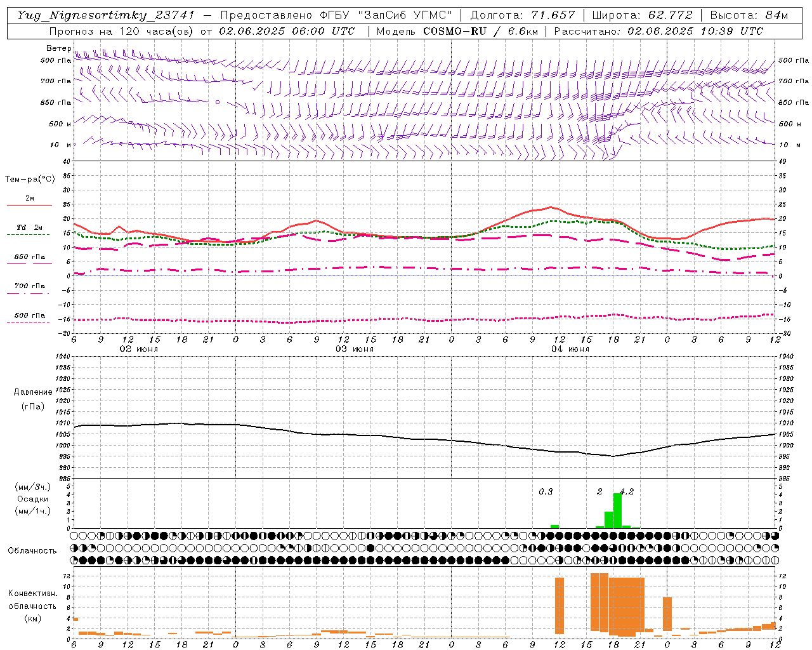812x650 pixels.
Task: Click the 40 label atop left temperature axis
Action: [x=66, y=161]
